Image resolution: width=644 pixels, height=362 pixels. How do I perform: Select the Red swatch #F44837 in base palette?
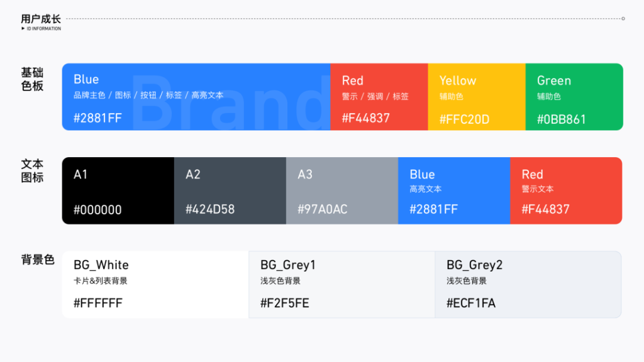click(x=379, y=97)
